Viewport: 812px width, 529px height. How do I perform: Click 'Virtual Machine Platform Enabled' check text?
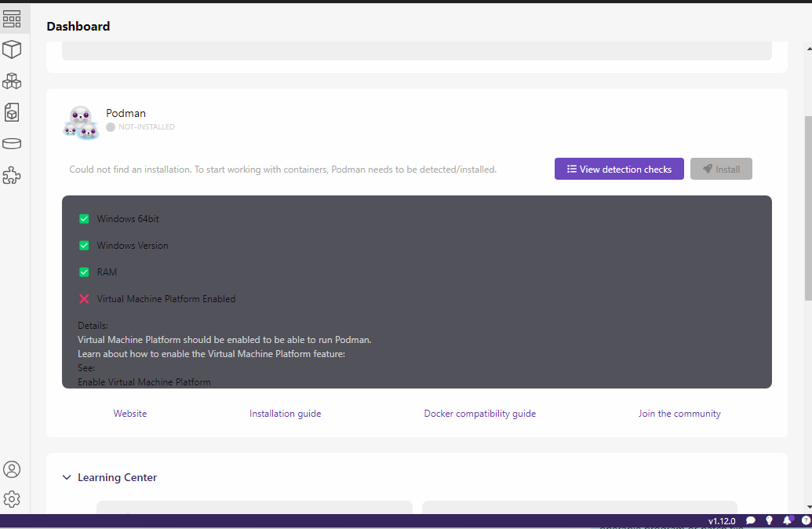(166, 299)
